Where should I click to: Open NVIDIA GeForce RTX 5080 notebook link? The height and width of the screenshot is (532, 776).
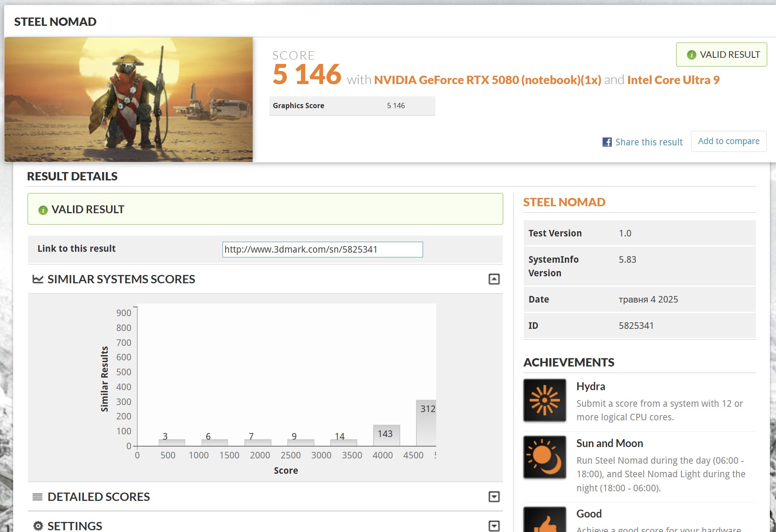[x=487, y=80]
